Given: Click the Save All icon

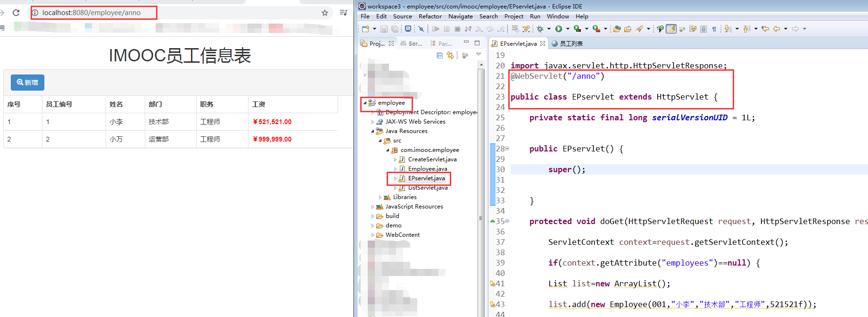Looking at the screenshot, I should [395, 29].
